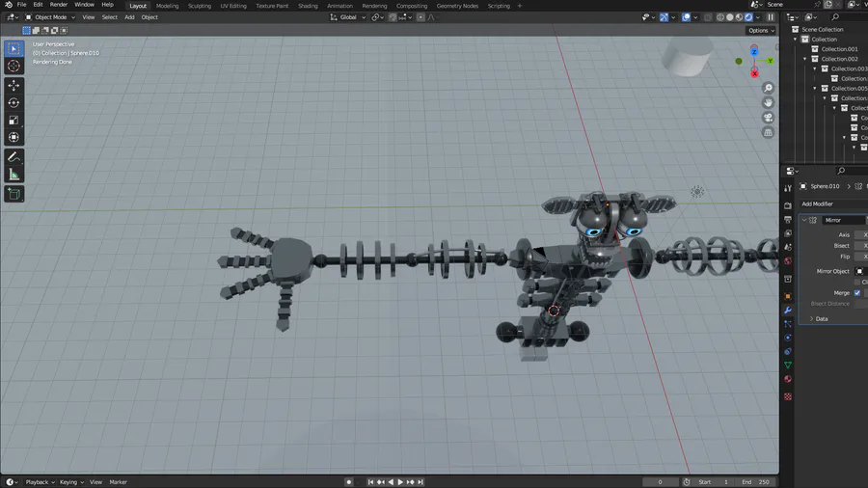Play the animation
The height and width of the screenshot is (488, 868).
pyautogui.click(x=400, y=482)
